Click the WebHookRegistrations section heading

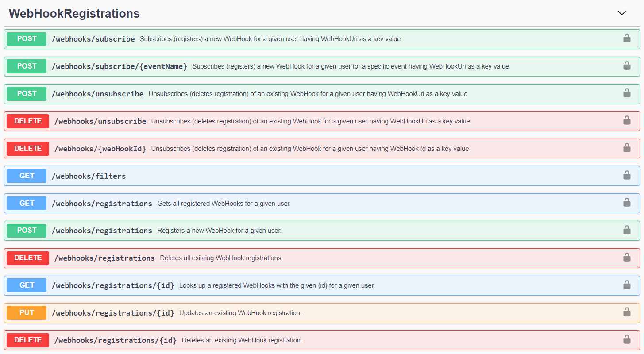[x=74, y=14]
